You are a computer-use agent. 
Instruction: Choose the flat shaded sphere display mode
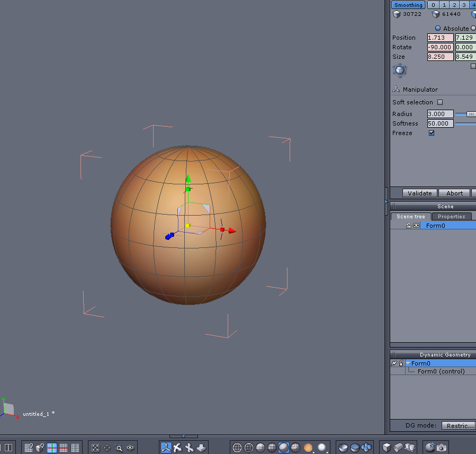260,447
